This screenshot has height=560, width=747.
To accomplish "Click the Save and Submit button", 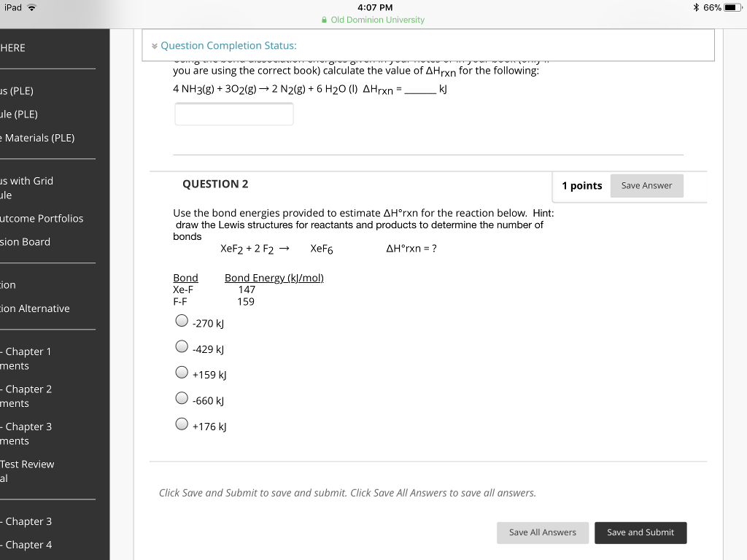I will [640, 532].
